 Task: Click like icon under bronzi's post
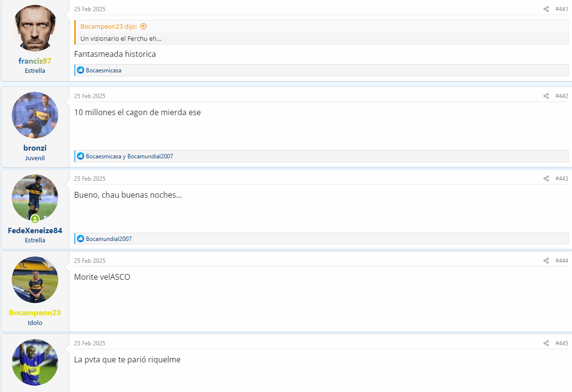click(81, 156)
